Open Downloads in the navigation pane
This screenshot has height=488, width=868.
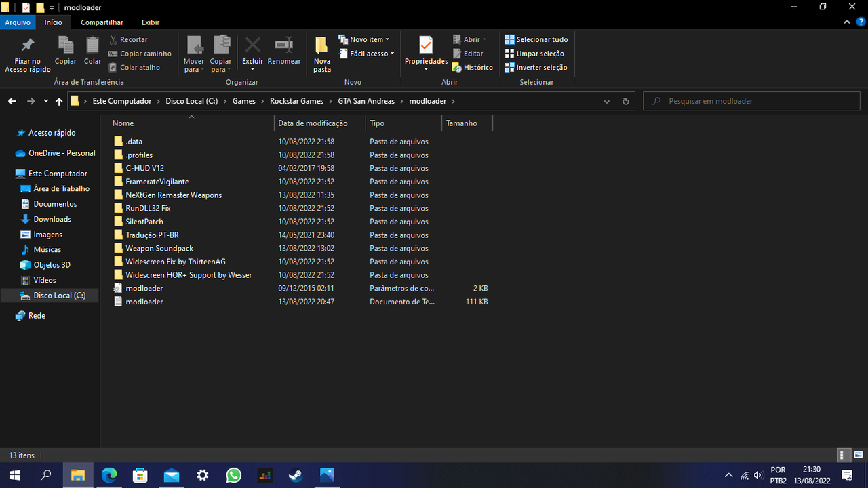[x=52, y=219]
